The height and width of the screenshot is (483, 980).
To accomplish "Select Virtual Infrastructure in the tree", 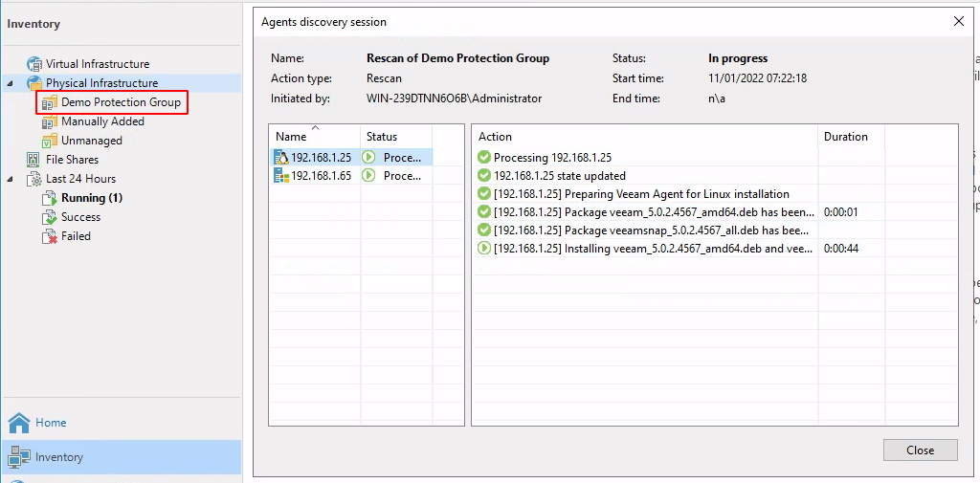I will click(x=98, y=64).
